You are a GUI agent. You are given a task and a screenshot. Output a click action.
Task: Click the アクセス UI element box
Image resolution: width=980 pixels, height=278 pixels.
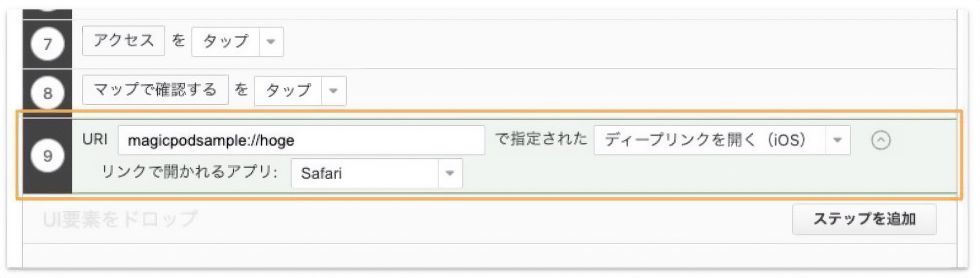point(123,41)
